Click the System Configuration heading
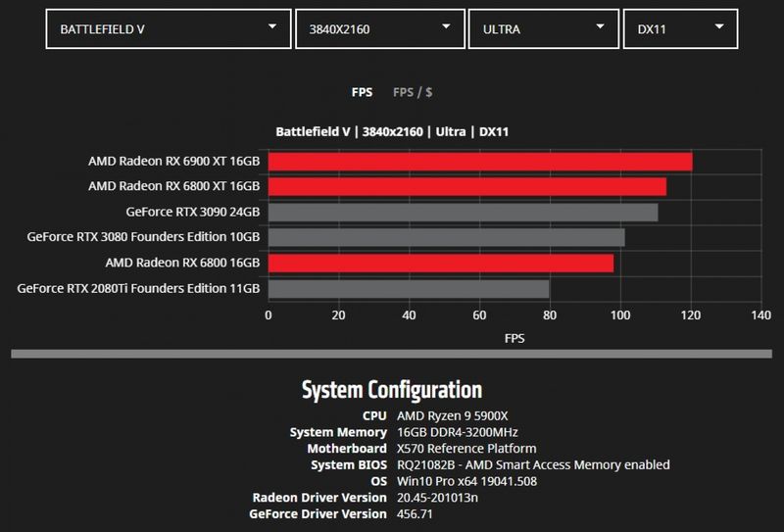Screen dimensions: 784x532 (x=392, y=390)
